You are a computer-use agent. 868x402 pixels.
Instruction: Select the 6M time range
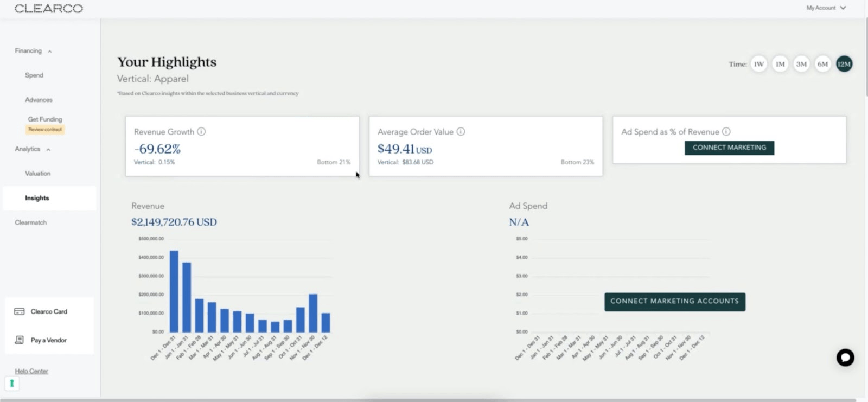tap(822, 64)
